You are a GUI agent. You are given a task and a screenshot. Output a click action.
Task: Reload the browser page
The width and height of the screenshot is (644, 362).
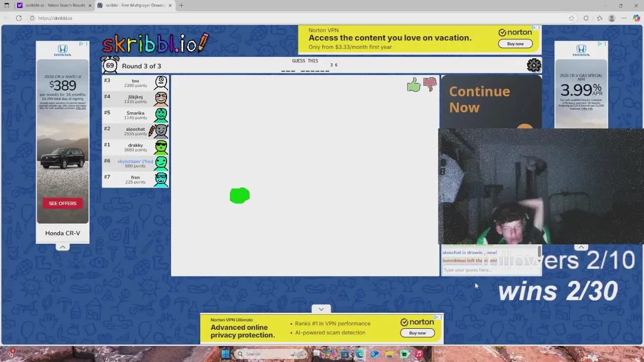tap(19, 18)
